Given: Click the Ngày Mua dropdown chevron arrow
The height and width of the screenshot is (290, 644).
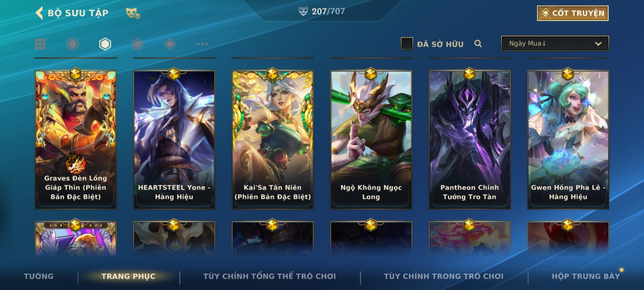Looking at the screenshot, I should pyautogui.click(x=598, y=44).
